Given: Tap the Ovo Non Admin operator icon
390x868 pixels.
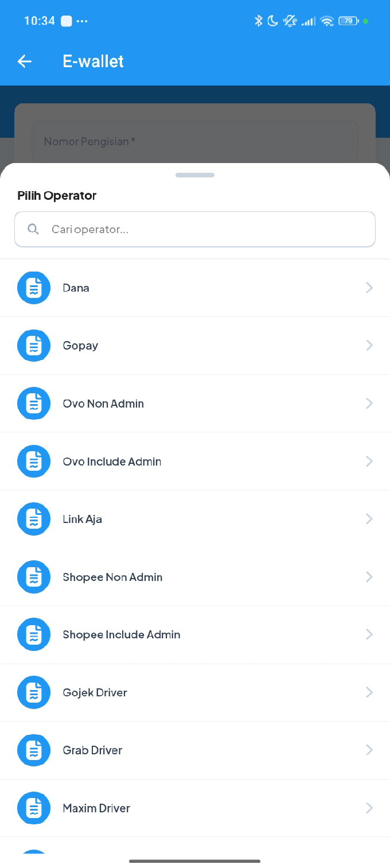Looking at the screenshot, I should click(x=33, y=403).
